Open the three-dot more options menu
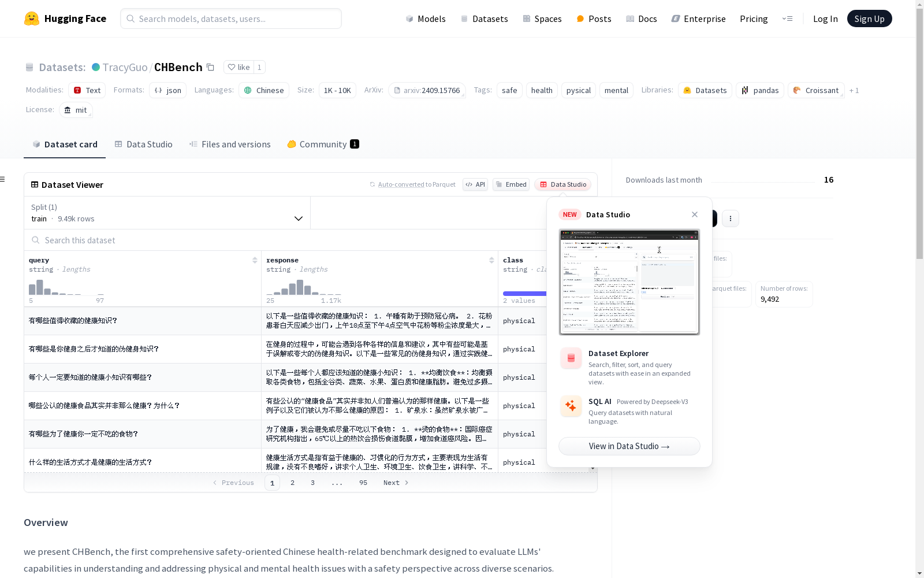Viewport: 924px width, 578px height. [731, 218]
